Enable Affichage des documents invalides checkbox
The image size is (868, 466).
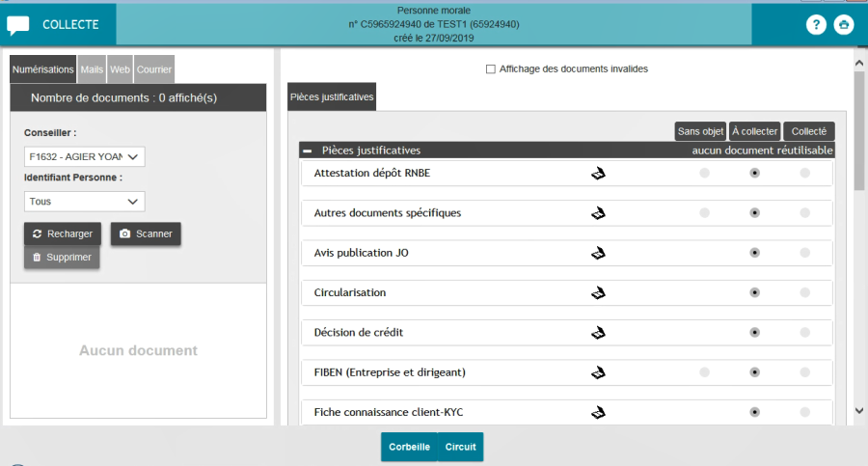491,69
